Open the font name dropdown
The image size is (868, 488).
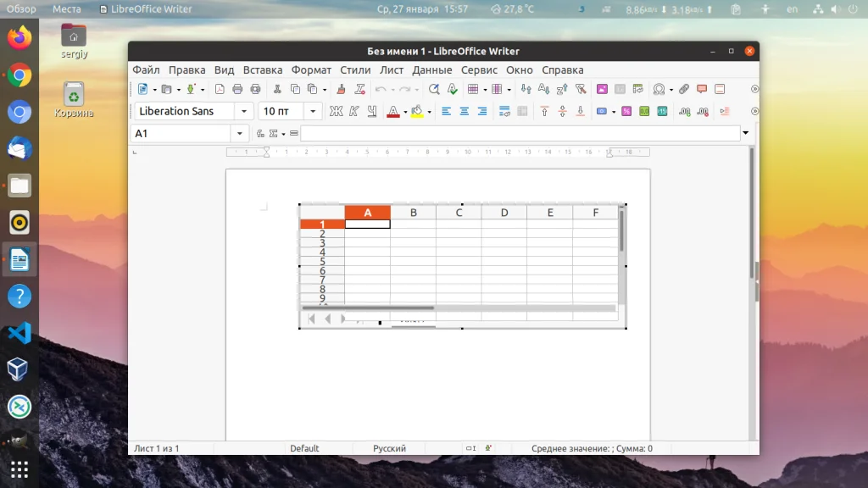244,110
